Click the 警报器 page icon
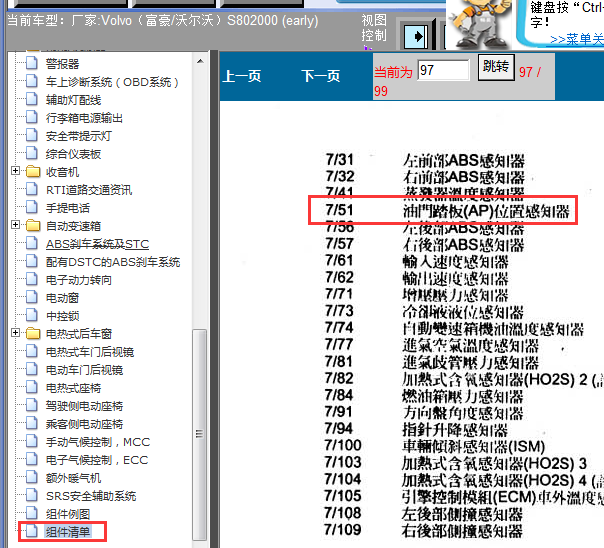The height and width of the screenshot is (548, 604). pos(32,63)
